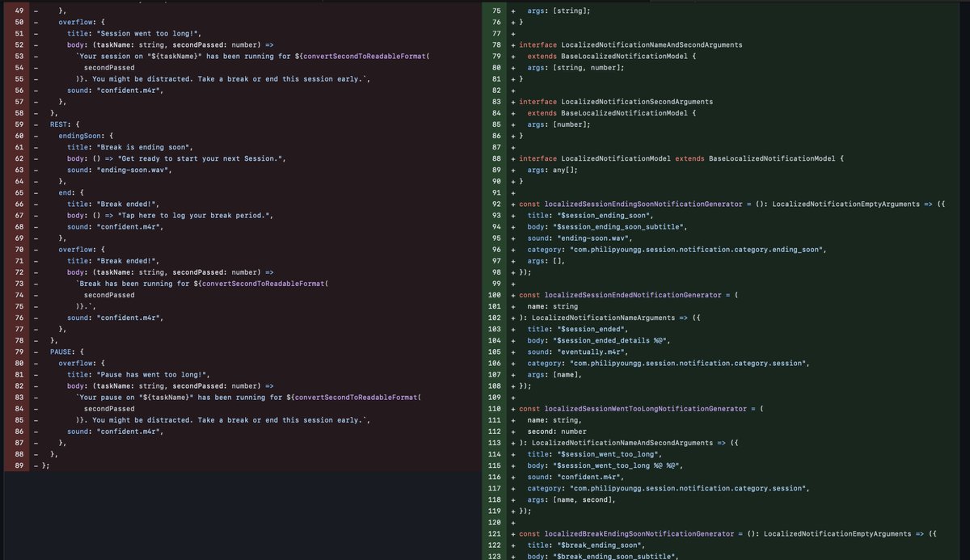
Task: Select 'Get ready to start your next Session.' text
Action: pos(201,158)
